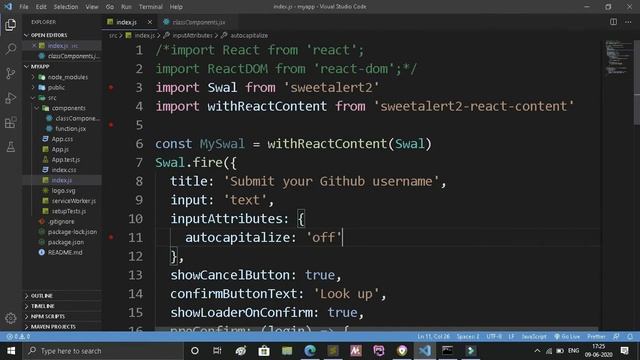Image resolution: width=640 pixels, height=360 pixels.
Task: Open the notifications bell in status bar
Action: click(630, 337)
